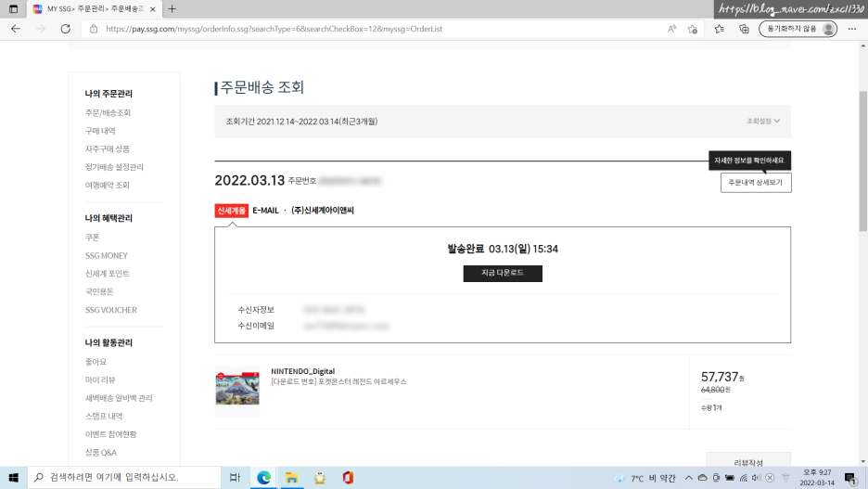Open the tab actions menu icon

tap(13, 9)
